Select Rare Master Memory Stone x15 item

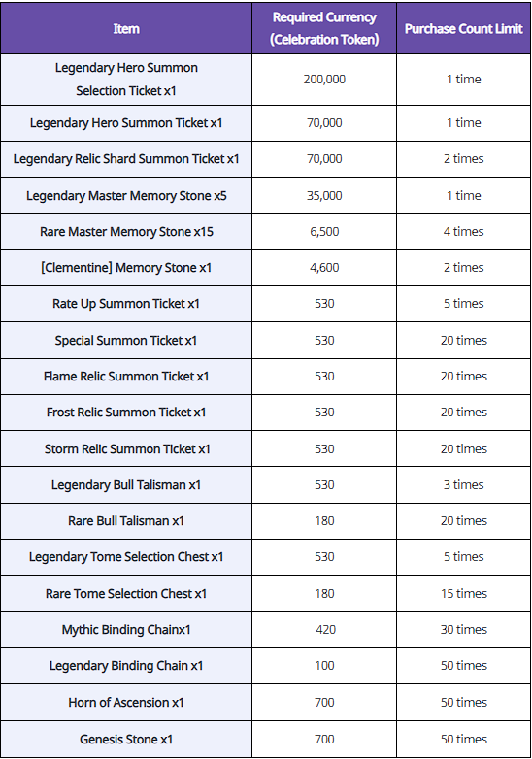(126, 231)
